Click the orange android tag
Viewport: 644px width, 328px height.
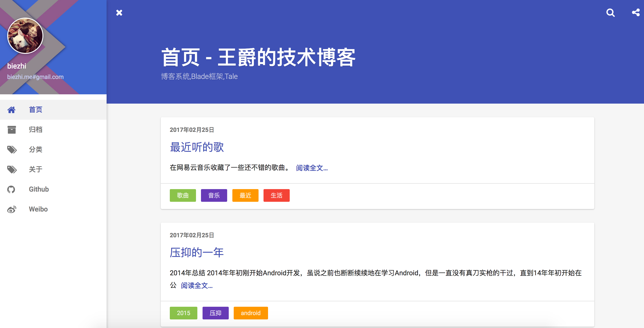(x=250, y=313)
